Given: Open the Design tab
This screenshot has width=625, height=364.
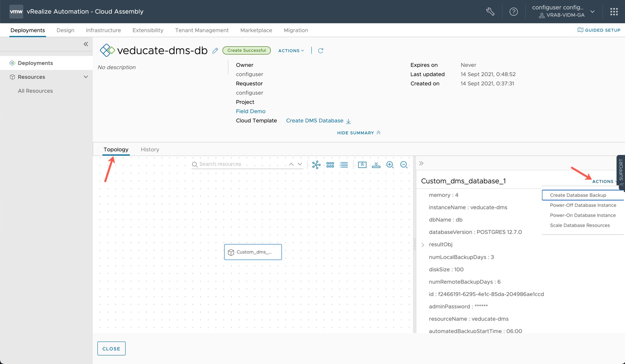Looking at the screenshot, I should point(65,30).
